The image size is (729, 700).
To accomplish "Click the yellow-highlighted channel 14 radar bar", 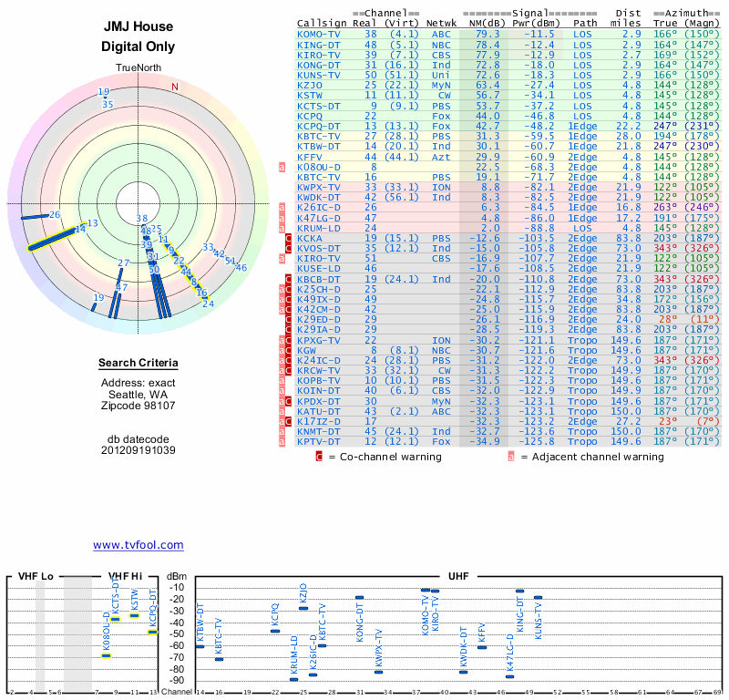I will click(x=52, y=239).
